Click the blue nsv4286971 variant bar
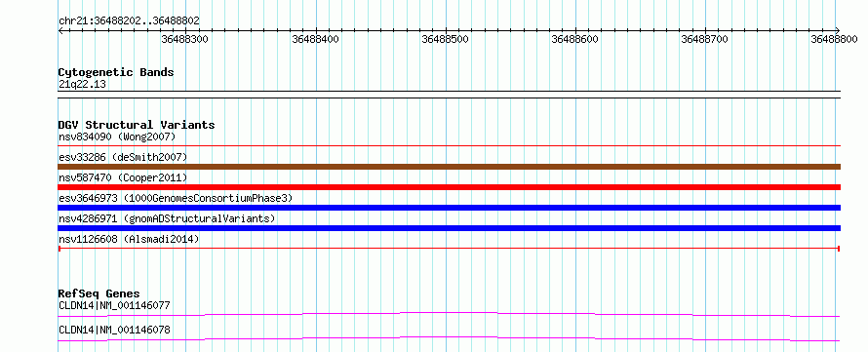 [x=450, y=228]
